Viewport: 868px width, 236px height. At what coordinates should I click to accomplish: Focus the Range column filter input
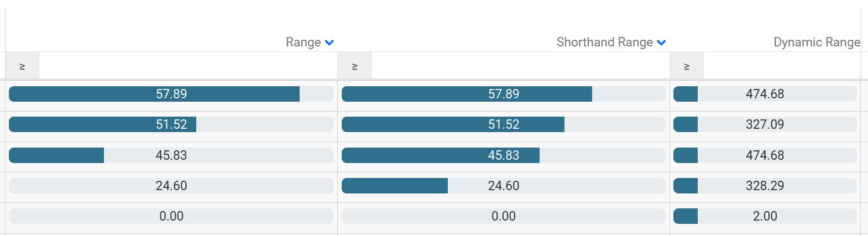(188, 66)
